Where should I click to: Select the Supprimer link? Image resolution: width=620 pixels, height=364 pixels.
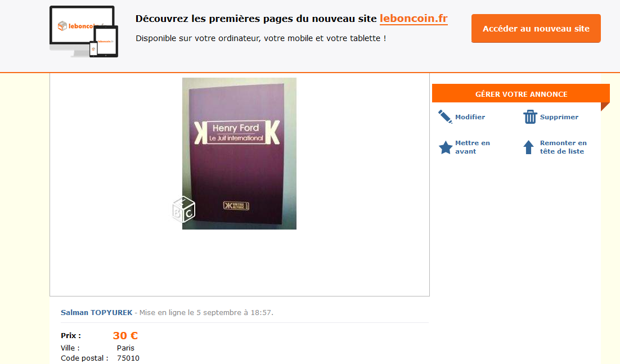coord(559,117)
